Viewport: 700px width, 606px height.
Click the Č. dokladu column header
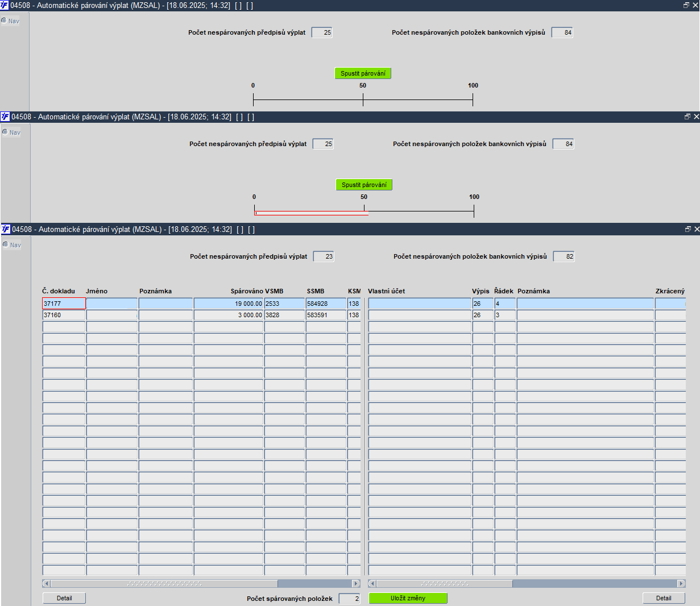(x=59, y=291)
